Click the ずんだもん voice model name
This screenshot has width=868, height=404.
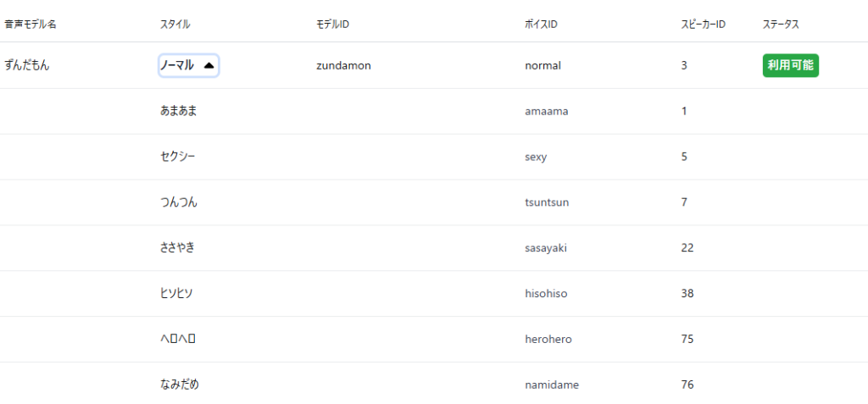click(x=27, y=65)
